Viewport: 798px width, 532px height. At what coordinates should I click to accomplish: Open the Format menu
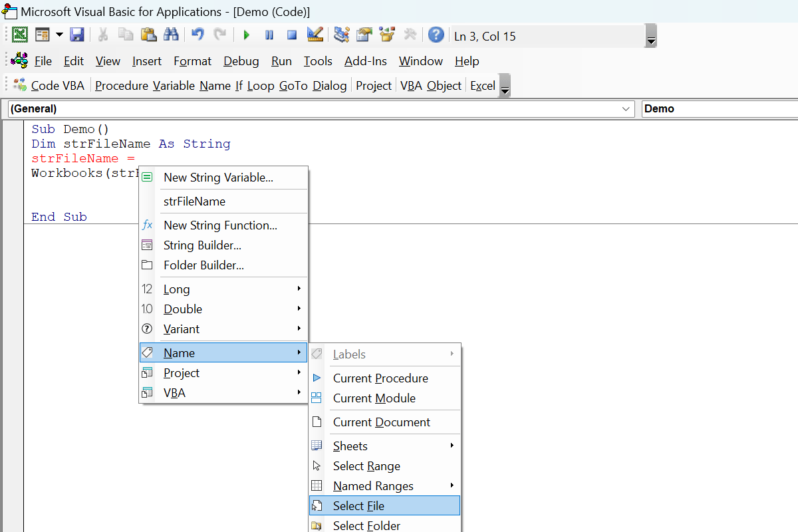[x=192, y=61]
